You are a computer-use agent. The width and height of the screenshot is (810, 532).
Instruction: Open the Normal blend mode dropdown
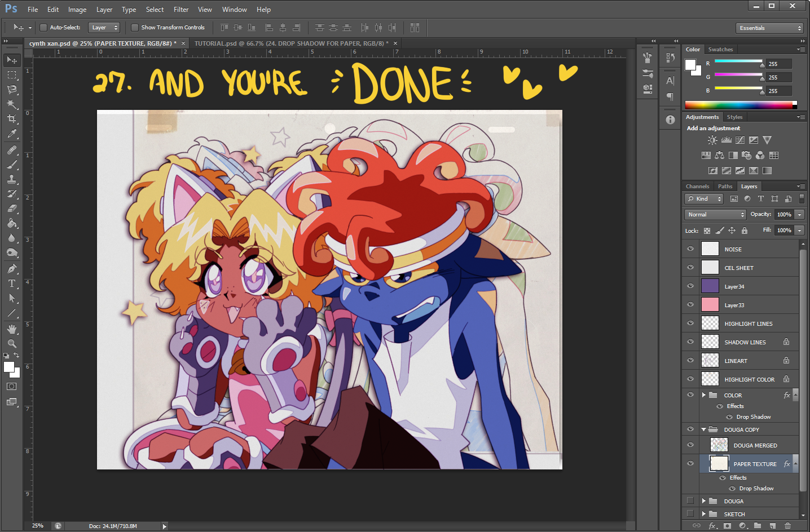pyautogui.click(x=715, y=215)
